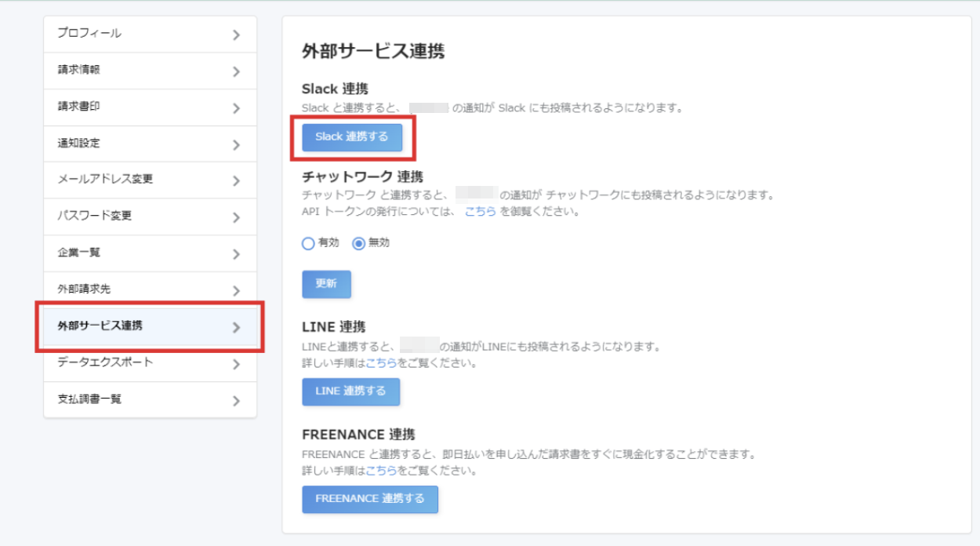Open the 通知設定 menu item
This screenshot has height=546, width=980.
tap(78, 144)
